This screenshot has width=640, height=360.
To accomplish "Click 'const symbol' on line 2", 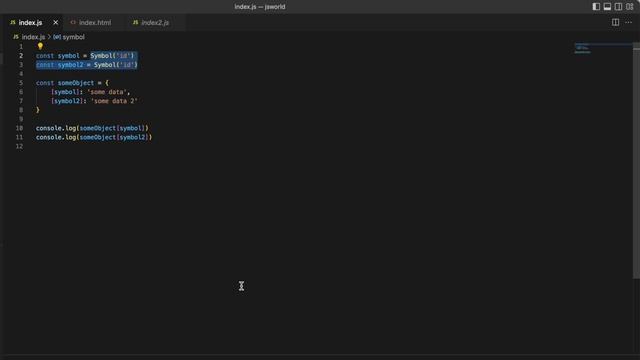I will pyautogui.click(x=58, y=56).
